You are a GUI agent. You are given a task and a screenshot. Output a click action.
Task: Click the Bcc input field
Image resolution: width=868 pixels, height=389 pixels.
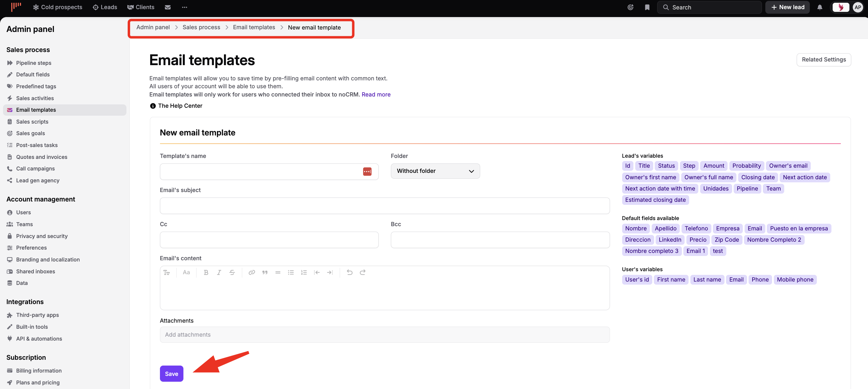pos(500,240)
